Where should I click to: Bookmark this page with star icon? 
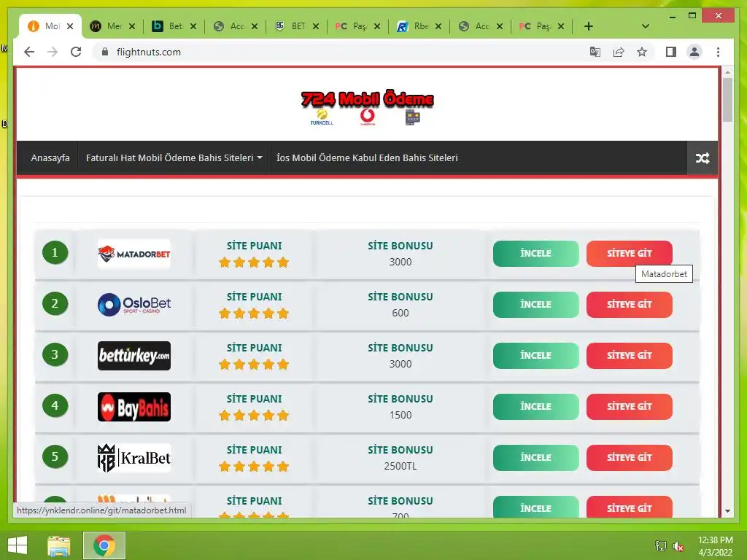[x=642, y=52]
